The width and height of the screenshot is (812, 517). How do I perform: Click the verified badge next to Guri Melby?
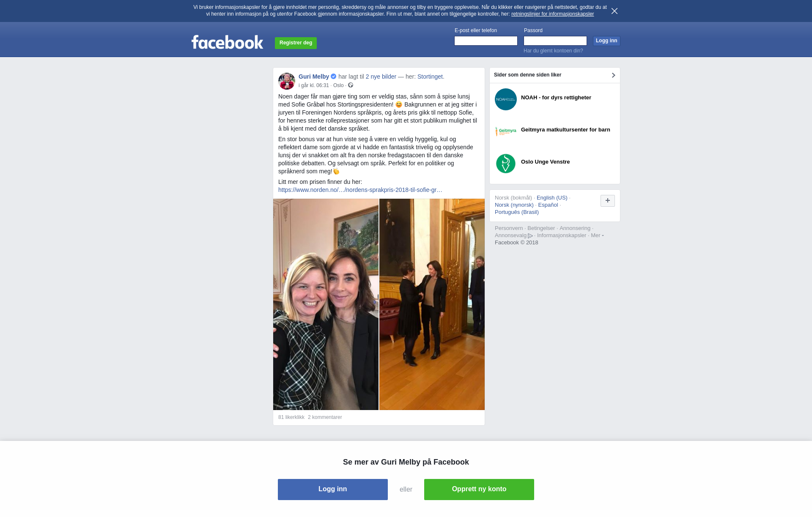pyautogui.click(x=334, y=77)
